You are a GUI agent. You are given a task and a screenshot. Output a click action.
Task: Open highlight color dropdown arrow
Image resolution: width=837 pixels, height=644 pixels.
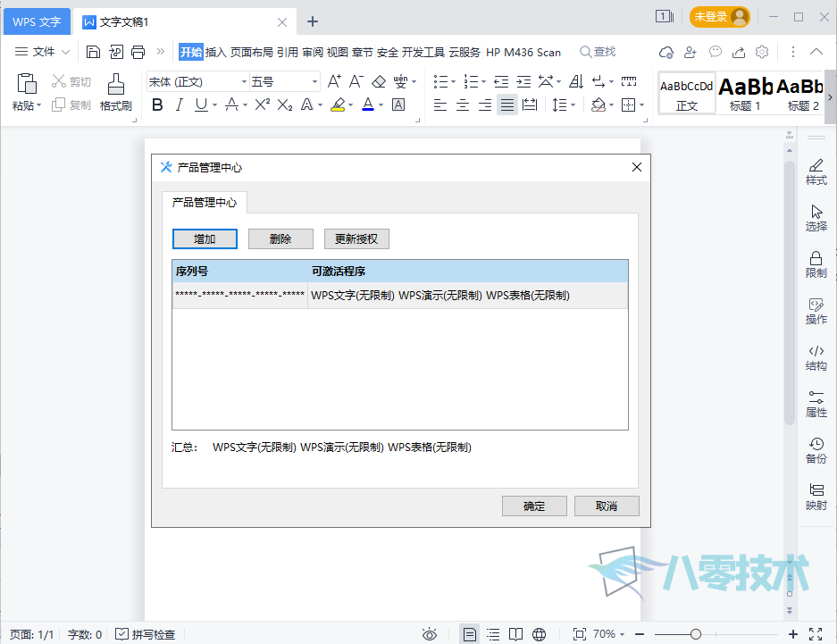[351, 105]
